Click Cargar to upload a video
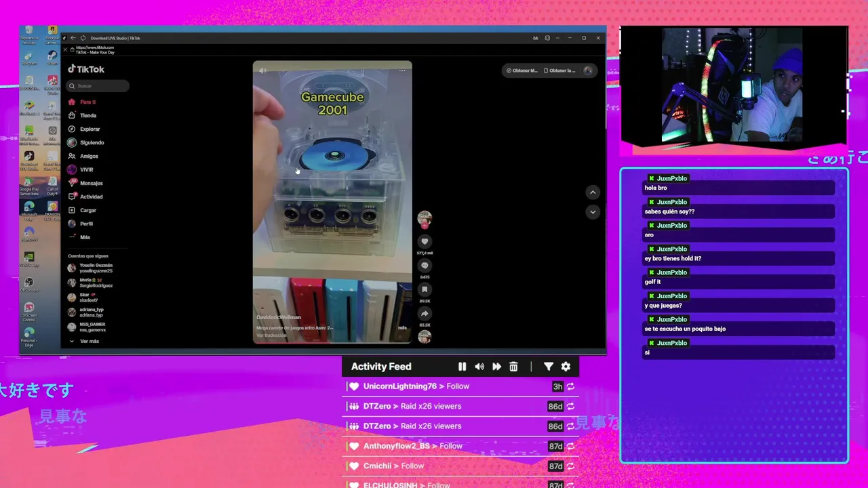Viewport: 868px width, 488px height. pyautogui.click(x=83, y=210)
